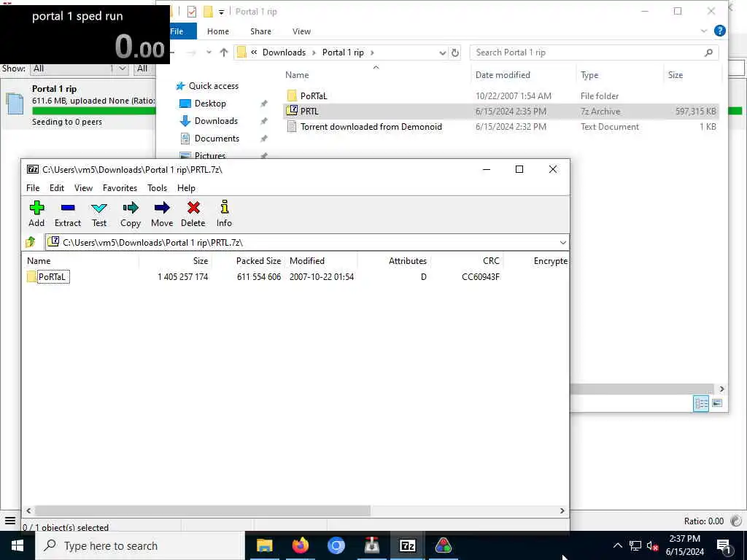Open 7-Zip Edit menu
The width and height of the screenshot is (747, 560).
pos(57,188)
